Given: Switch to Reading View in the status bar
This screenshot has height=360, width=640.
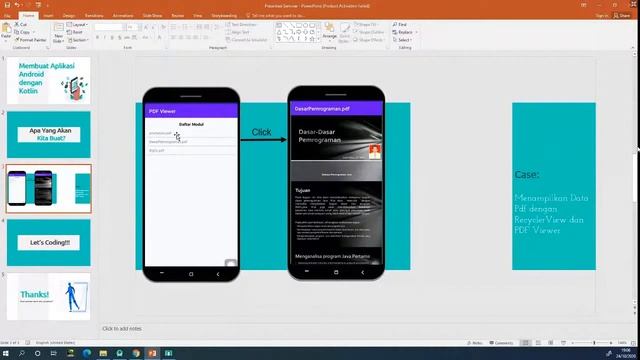Looking at the screenshot, I should point(551,343).
